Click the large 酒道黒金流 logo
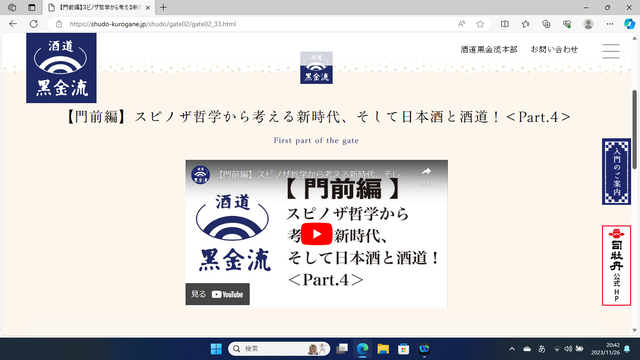Image resolution: width=640 pixels, height=360 pixels. [x=61, y=68]
